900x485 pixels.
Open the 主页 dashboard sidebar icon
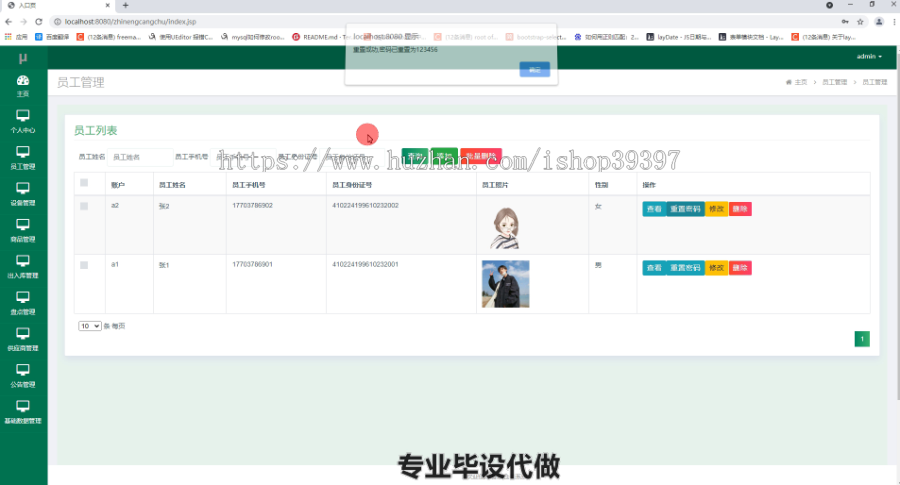point(23,86)
